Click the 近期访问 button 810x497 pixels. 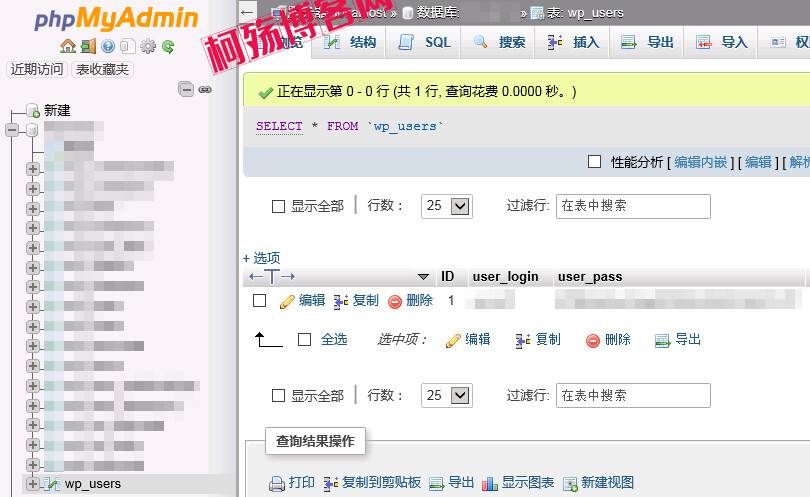pyautogui.click(x=37, y=69)
